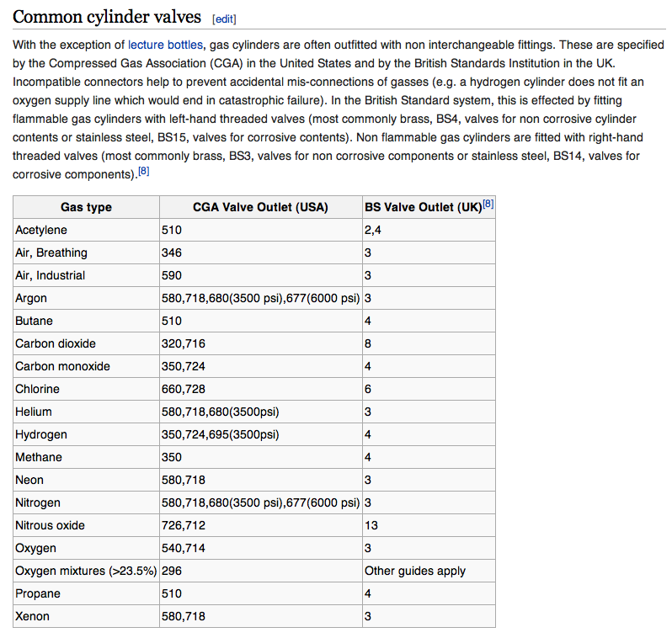672x638 pixels.
Task: Click the CGA Valve Outlet (USA) header
Action: click(x=260, y=207)
